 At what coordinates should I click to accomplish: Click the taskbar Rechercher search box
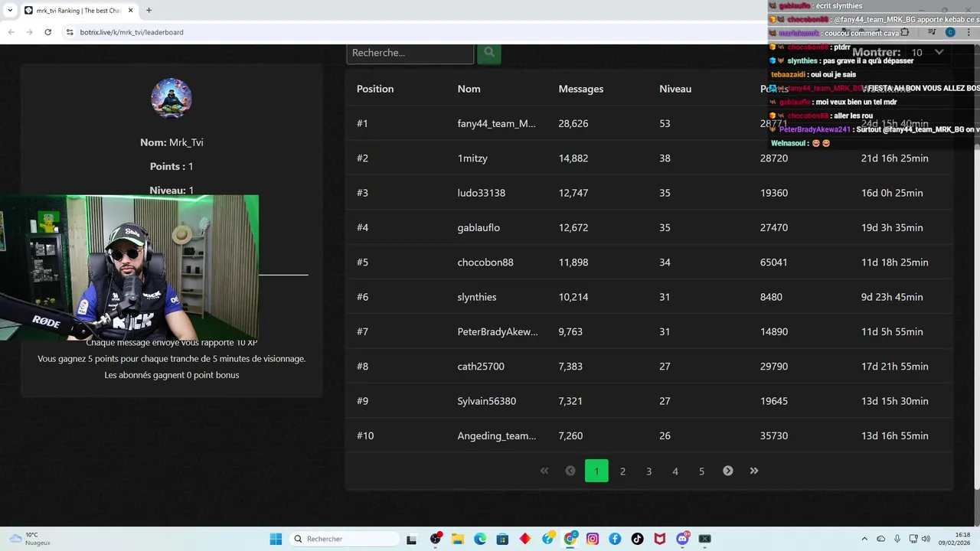point(345,539)
